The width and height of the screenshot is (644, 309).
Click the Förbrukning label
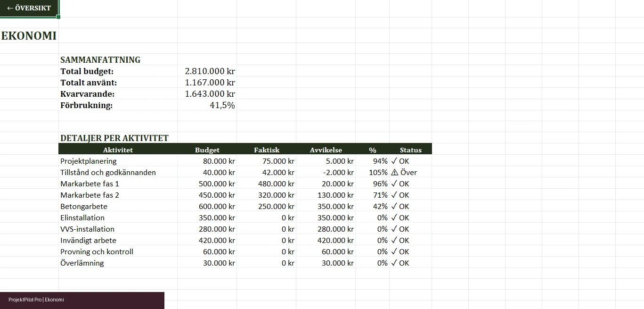[87, 105]
